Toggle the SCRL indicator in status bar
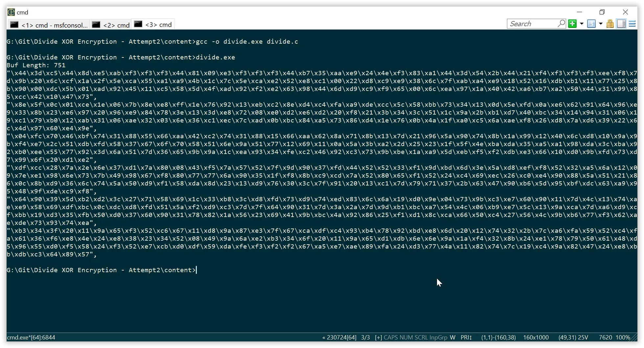The width and height of the screenshot is (644, 348). [421, 337]
